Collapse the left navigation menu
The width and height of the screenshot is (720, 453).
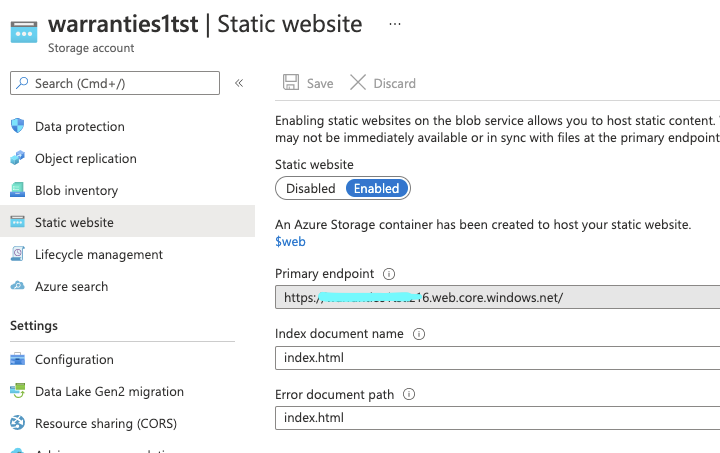pyautogui.click(x=239, y=83)
